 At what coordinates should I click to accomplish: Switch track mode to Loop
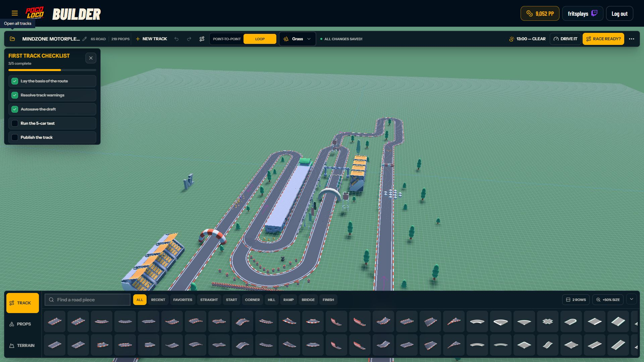tap(260, 39)
